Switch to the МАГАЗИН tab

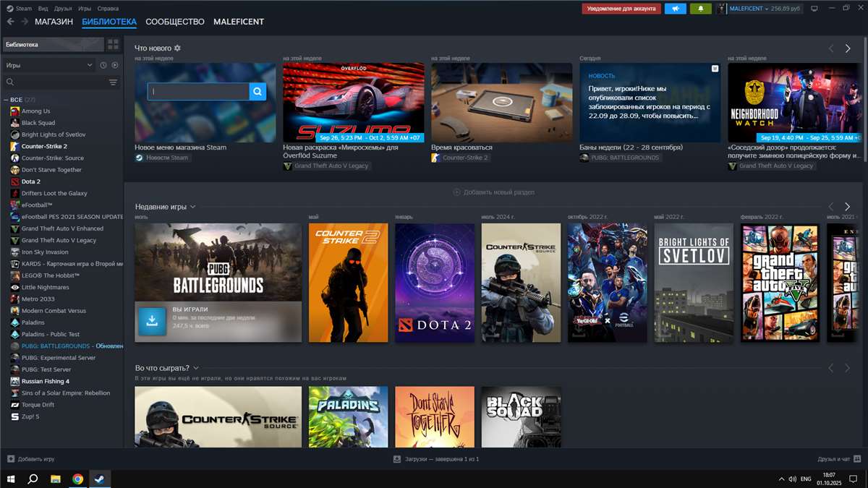click(54, 22)
